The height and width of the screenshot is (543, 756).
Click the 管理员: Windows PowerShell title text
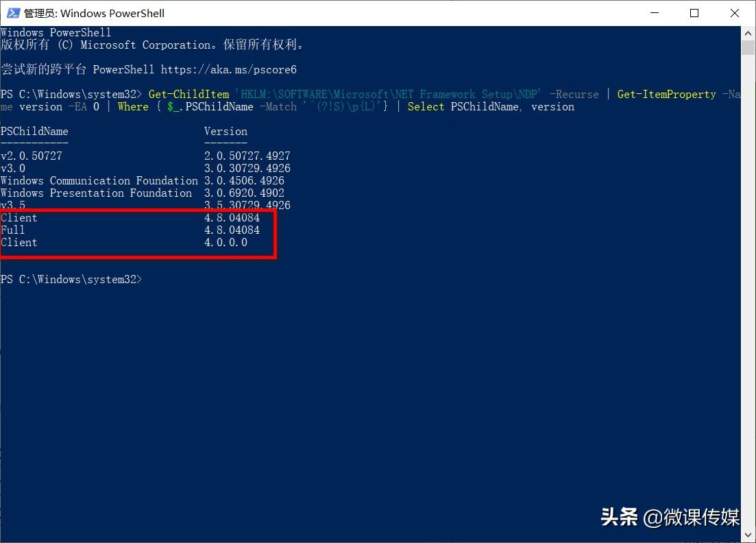tap(93, 12)
